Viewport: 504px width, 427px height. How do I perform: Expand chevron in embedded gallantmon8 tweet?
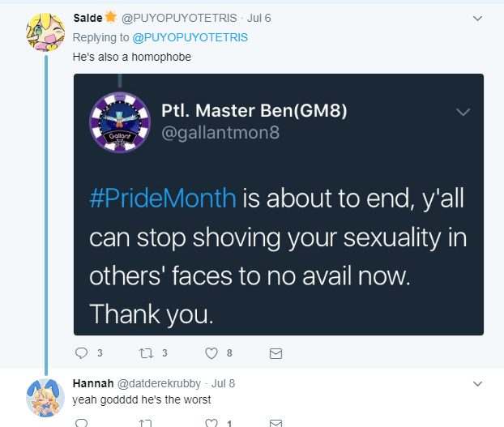click(463, 112)
